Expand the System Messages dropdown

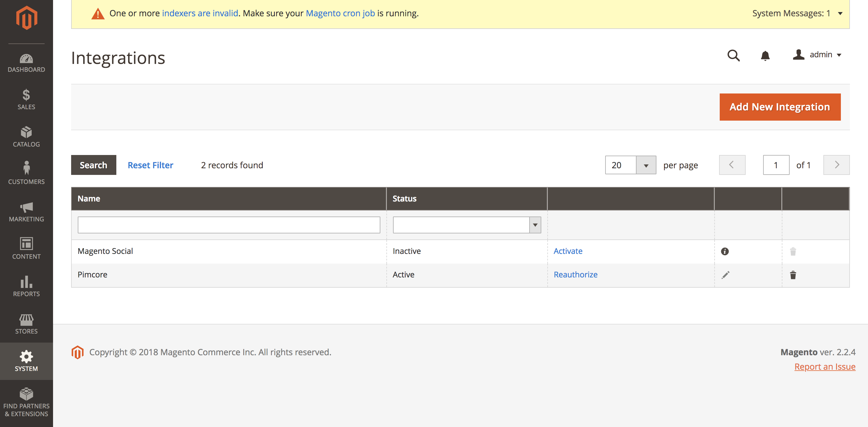point(797,14)
